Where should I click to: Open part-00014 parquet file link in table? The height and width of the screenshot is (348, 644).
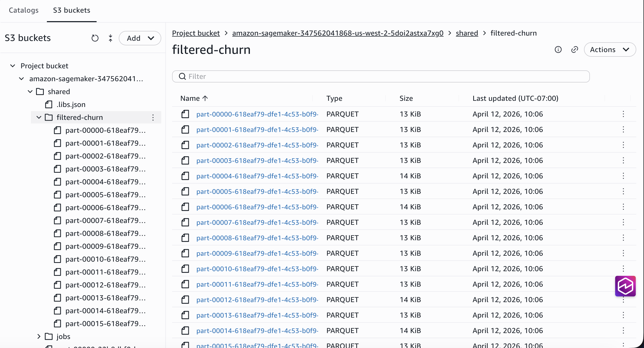click(257, 330)
